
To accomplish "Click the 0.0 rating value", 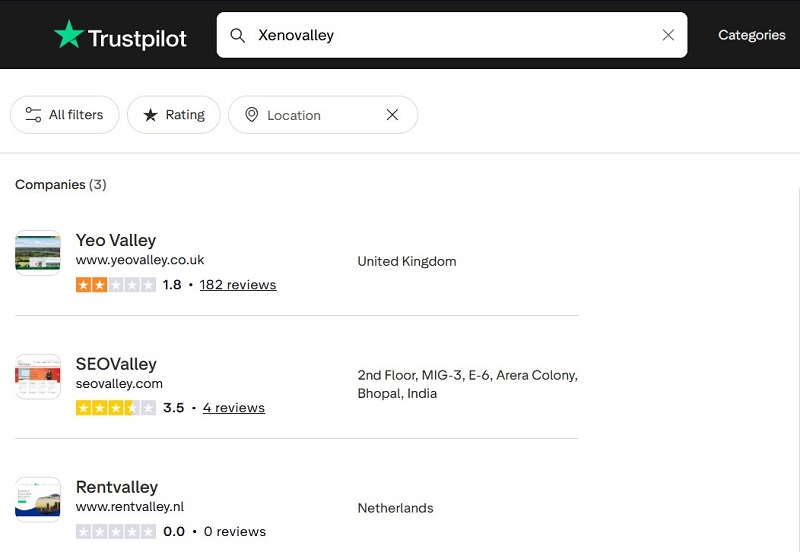I will 174,532.
